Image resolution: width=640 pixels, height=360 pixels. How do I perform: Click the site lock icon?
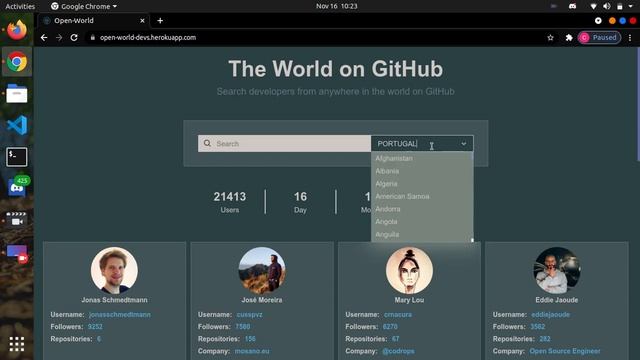point(93,38)
